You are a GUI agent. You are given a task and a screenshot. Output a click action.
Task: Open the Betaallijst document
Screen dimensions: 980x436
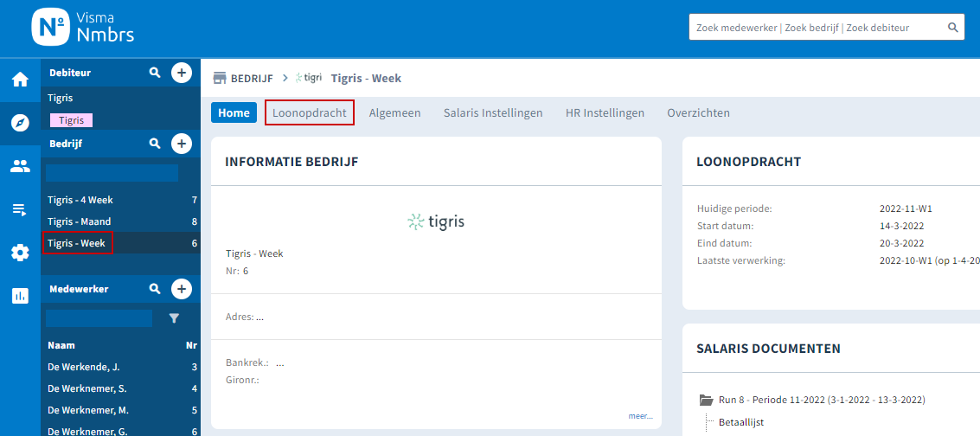[x=741, y=422]
